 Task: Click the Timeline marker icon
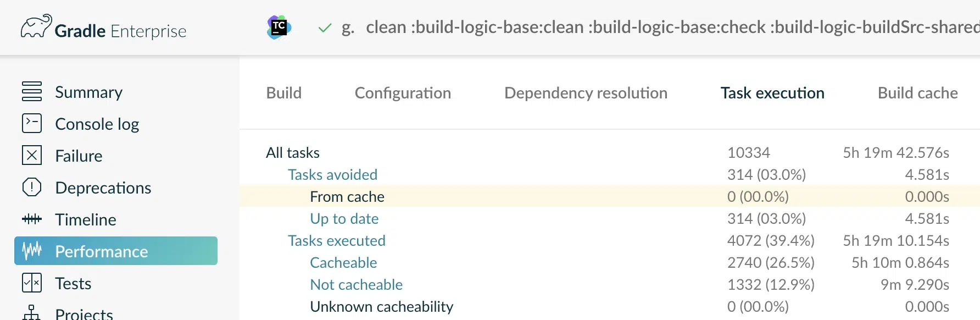click(32, 219)
